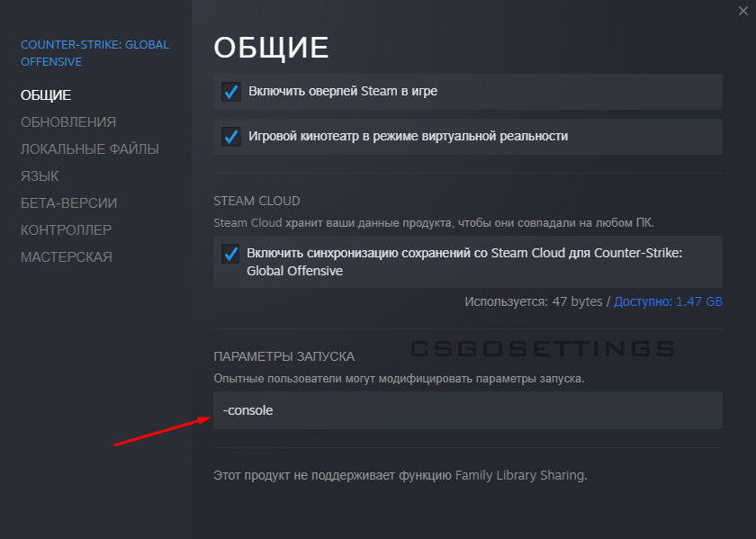
Task: Click the STEAM CLOUD section heading
Action: (256, 201)
